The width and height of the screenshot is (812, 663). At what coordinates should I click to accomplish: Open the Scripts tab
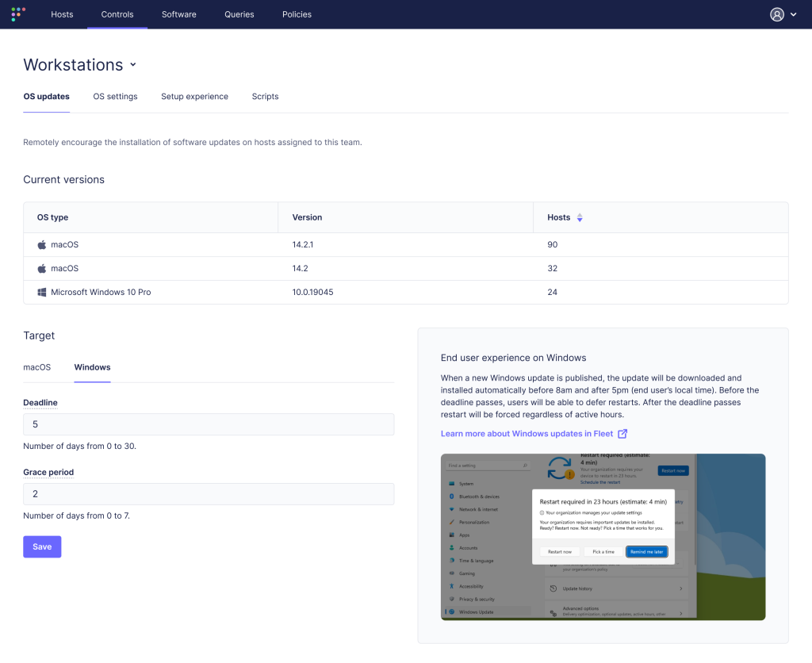click(265, 97)
